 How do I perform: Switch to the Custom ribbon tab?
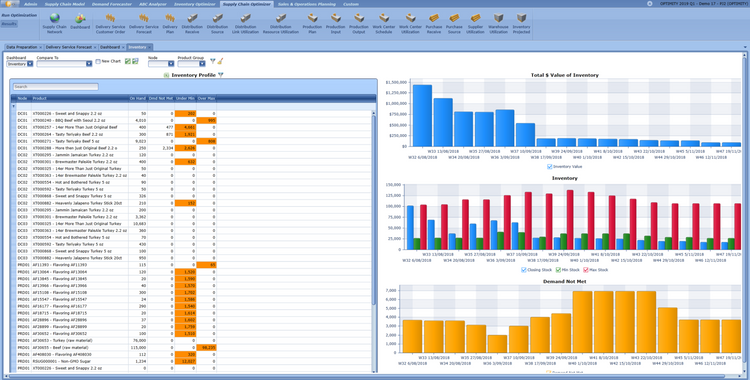tap(351, 4)
